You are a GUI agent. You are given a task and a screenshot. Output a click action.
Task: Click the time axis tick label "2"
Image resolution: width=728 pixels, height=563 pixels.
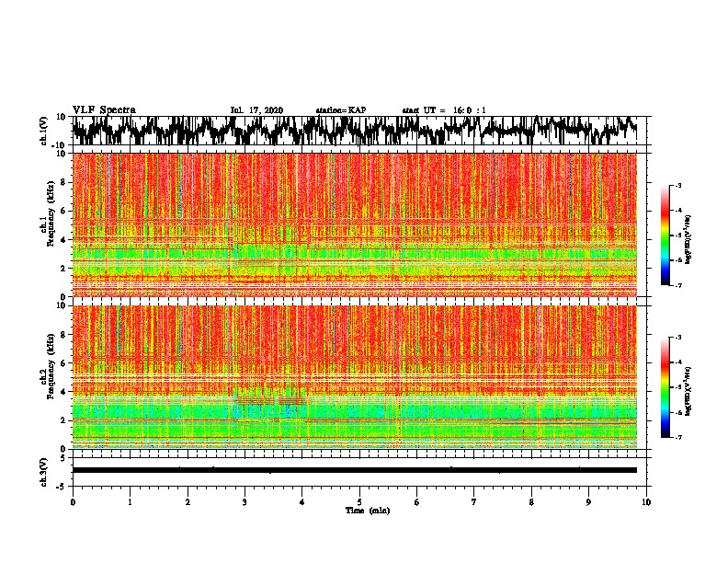coord(188,502)
